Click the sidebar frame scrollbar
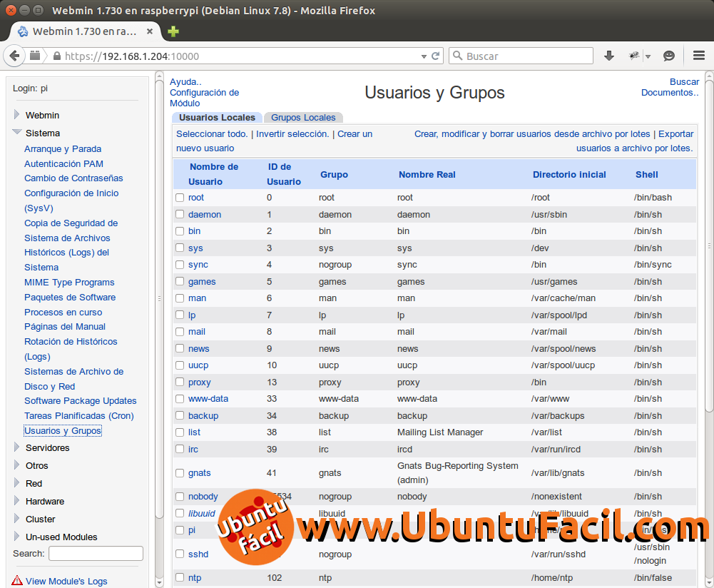714x588 pixels. [x=159, y=299]
